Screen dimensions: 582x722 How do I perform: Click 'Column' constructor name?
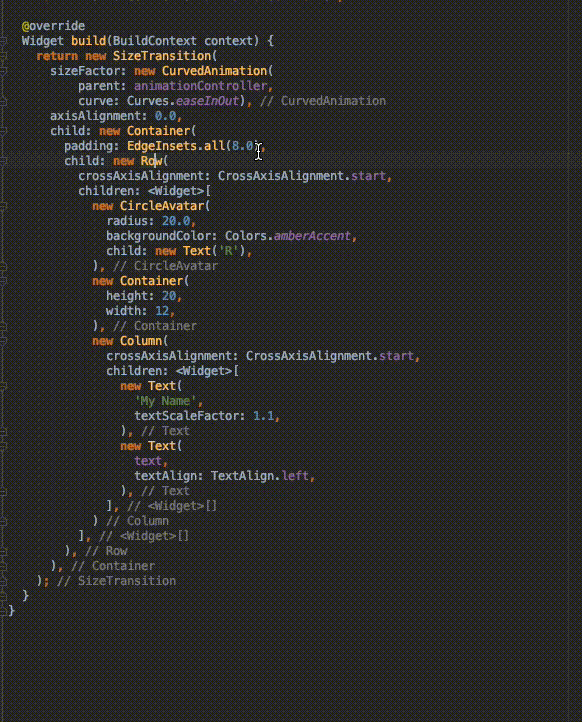(141, 341)
